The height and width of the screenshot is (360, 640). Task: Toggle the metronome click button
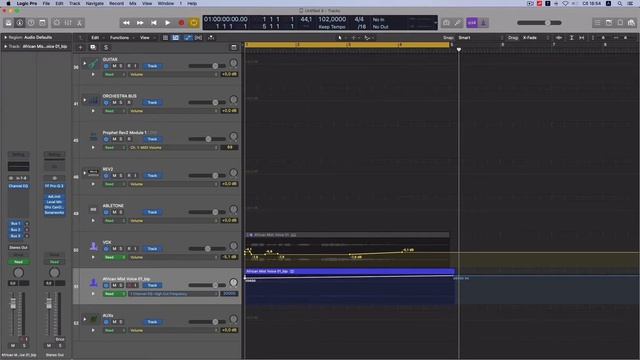(483, 23)
